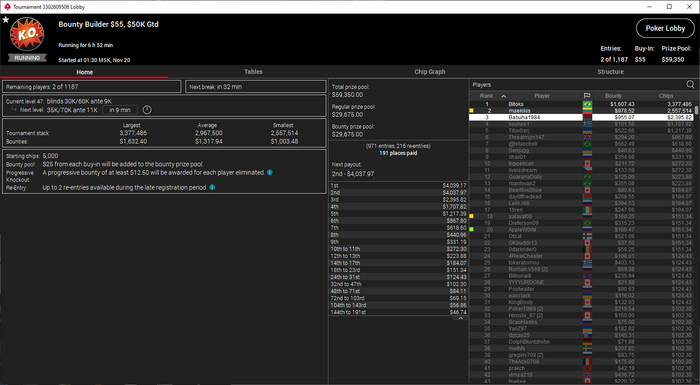Sort players by country flag column

587,96
